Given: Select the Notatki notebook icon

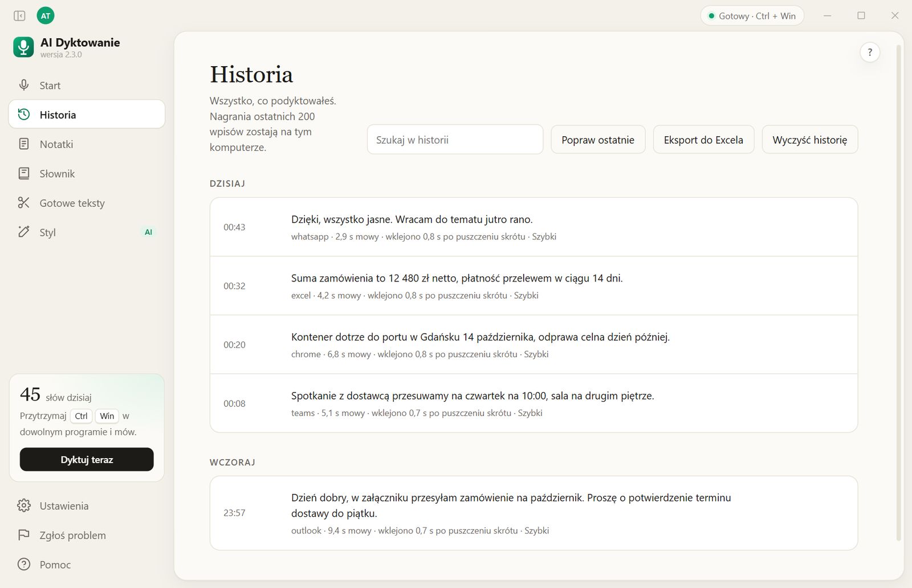Looking at the screenshot, I should click(24, 144).
